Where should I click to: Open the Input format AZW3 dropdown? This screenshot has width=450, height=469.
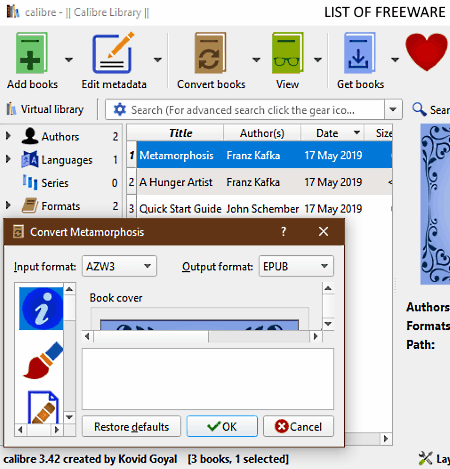click(x=119, y=266)
